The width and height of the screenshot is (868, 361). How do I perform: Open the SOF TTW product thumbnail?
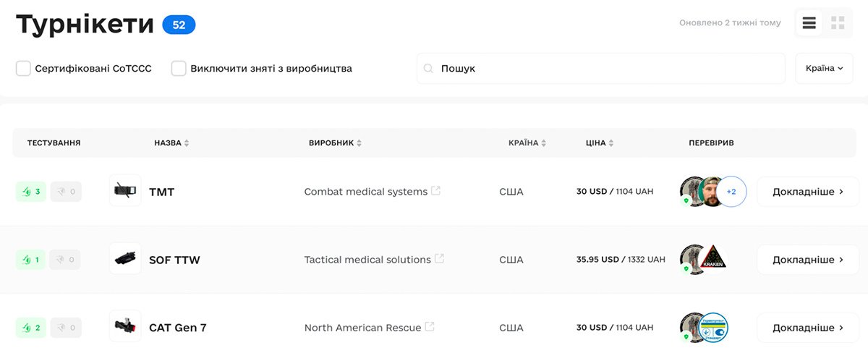click(125, 259)
